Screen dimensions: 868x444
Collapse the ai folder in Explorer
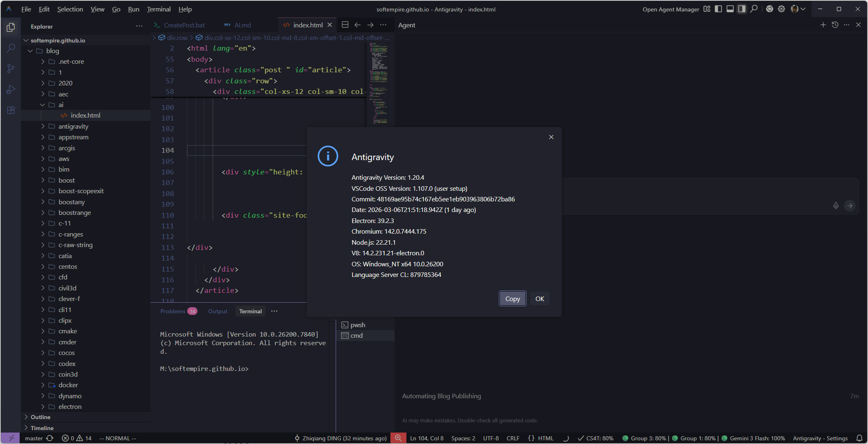(43, 105)
